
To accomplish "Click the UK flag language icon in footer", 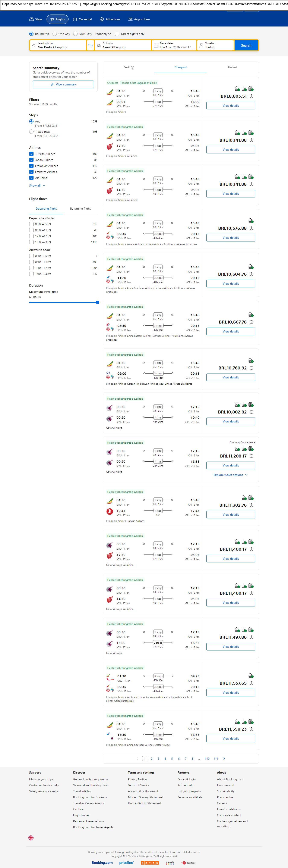I will pos(31,838).
